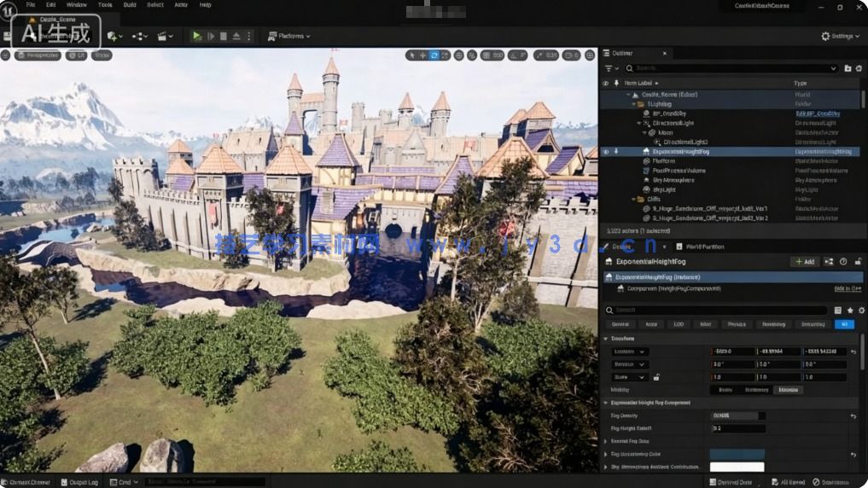Screen dimensions: 868x488
Task: Choose the Scale gizmo tool
Action: pyautogui.click(x=445, y=55)
